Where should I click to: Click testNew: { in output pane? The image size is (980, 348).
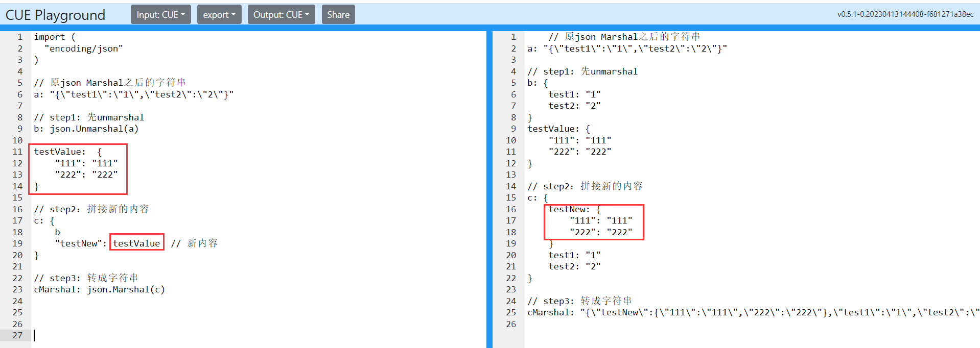pos(575,209)
